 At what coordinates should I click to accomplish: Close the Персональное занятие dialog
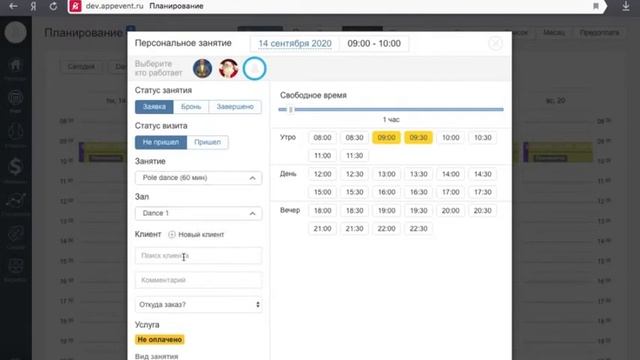coord(496,43)
